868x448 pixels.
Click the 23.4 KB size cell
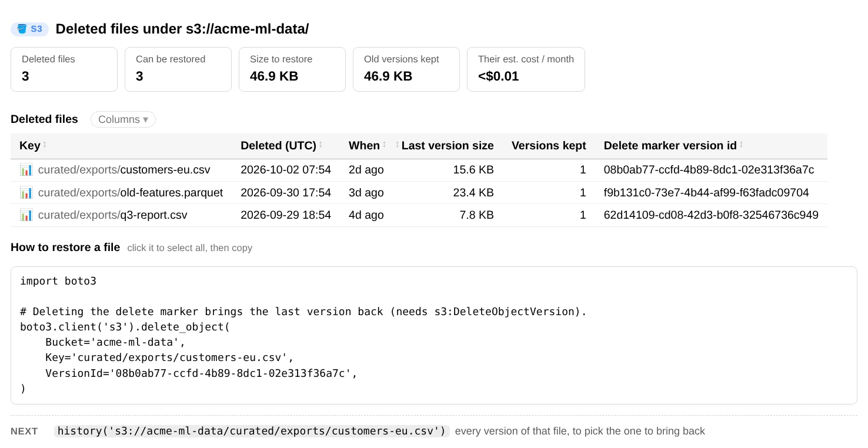473,192
